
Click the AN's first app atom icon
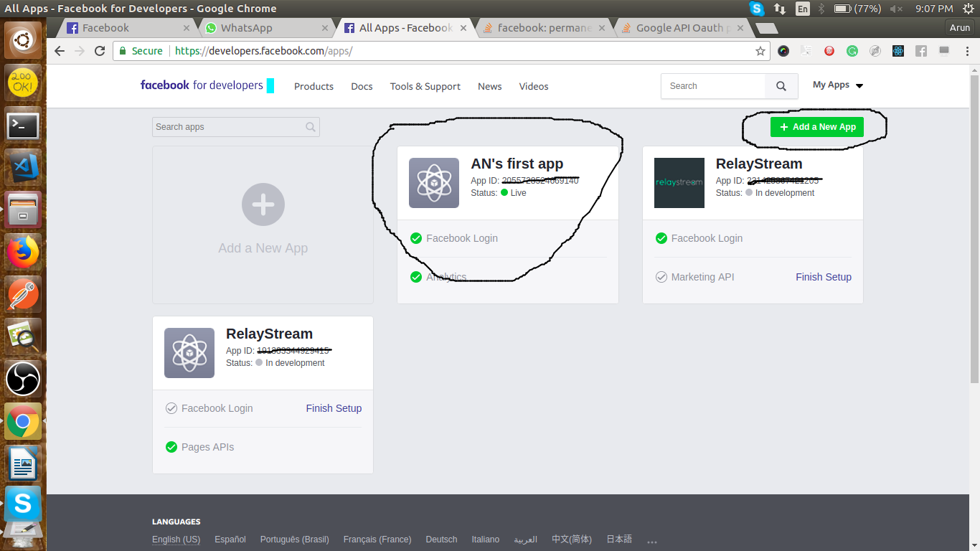[434, 183]
